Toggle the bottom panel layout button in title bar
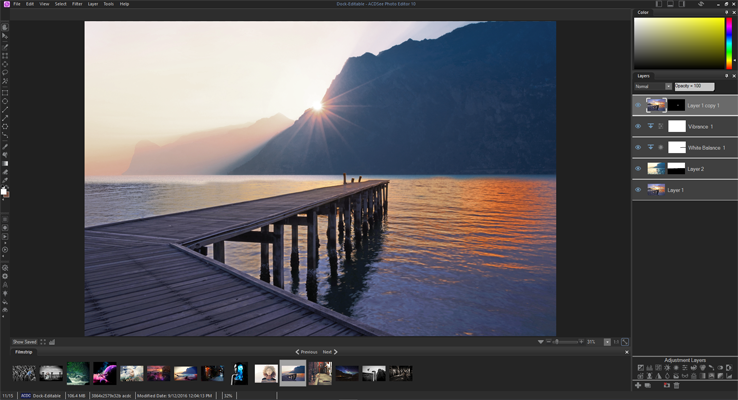Screen dimensions: 738x400 670,4
